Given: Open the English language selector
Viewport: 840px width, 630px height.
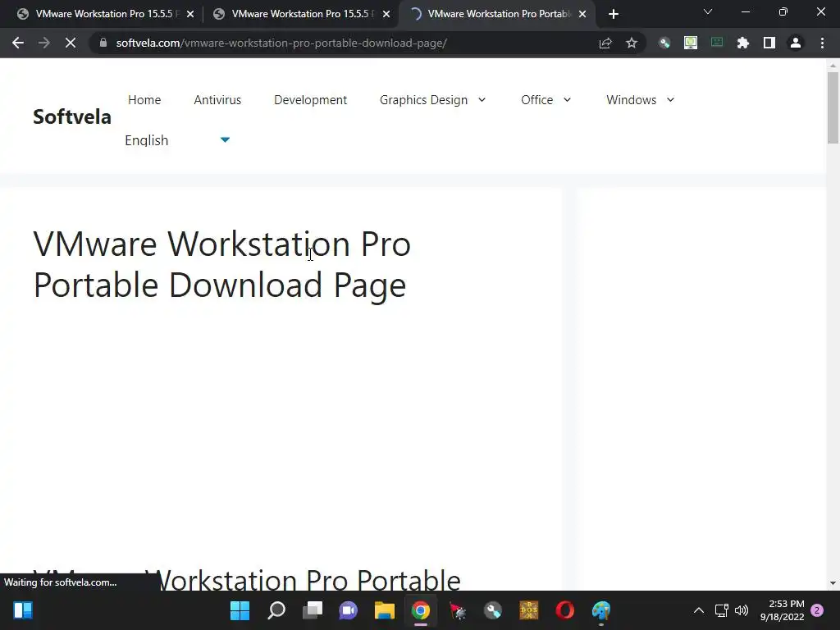Looking at the screenshot, I should click(x=146, y=140).
